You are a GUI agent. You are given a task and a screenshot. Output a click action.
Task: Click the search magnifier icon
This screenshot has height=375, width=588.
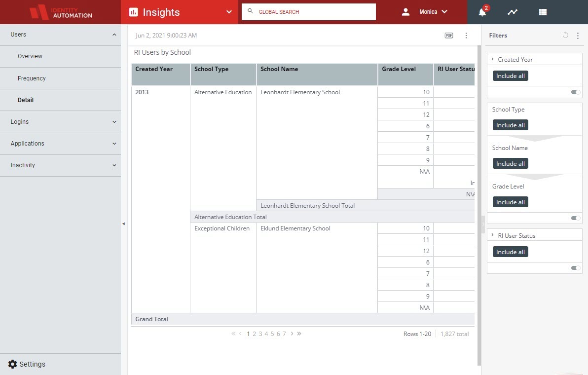pos(250,11)
